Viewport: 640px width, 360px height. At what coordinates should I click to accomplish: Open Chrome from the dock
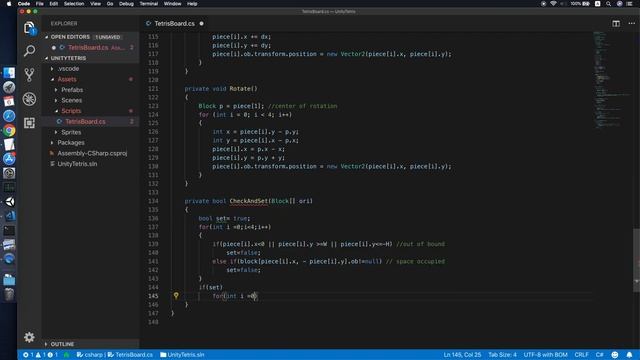[9, 130]
